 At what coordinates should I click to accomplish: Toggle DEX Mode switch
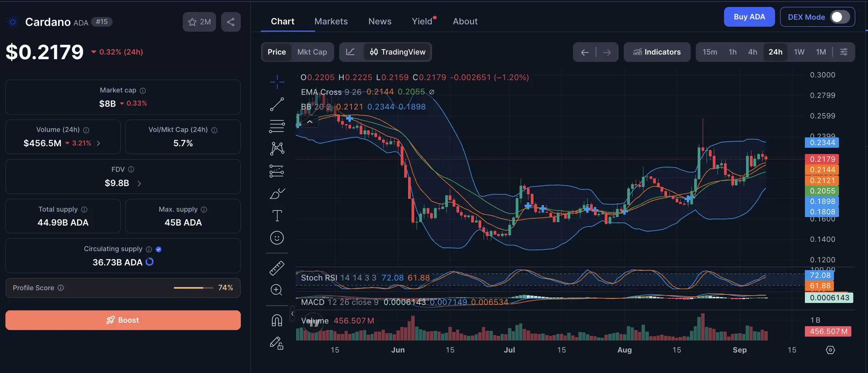839,17
